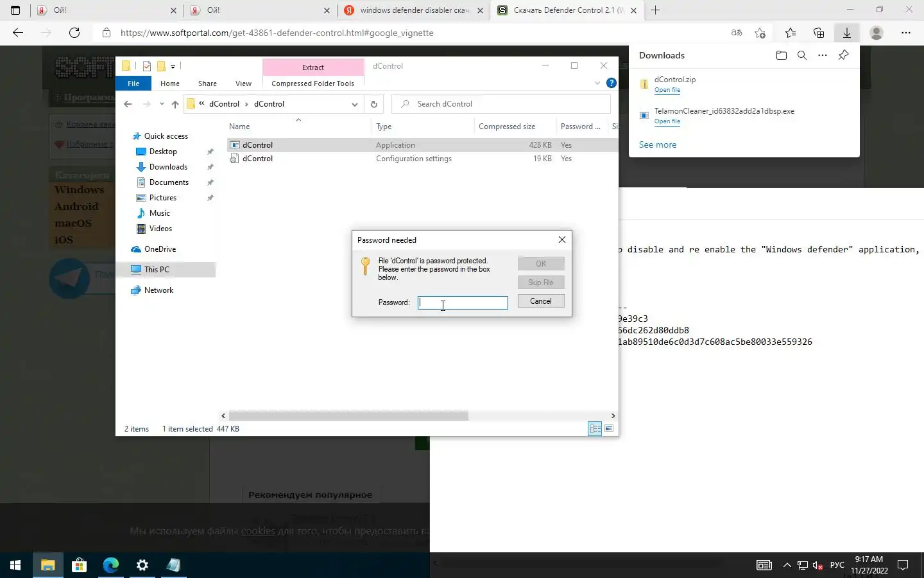Go up one folder level in Explorer
The image size is (924, 578).
pos(175,104)
